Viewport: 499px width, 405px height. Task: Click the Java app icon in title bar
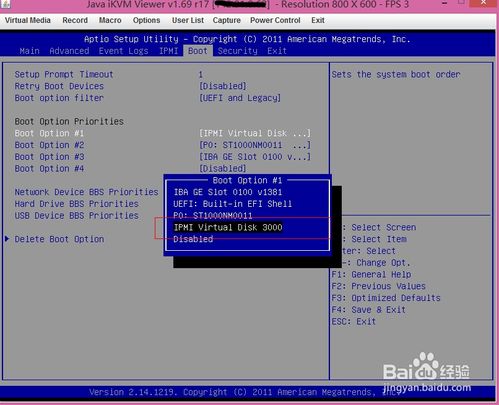pyautogui.click(x=6, y=4)
